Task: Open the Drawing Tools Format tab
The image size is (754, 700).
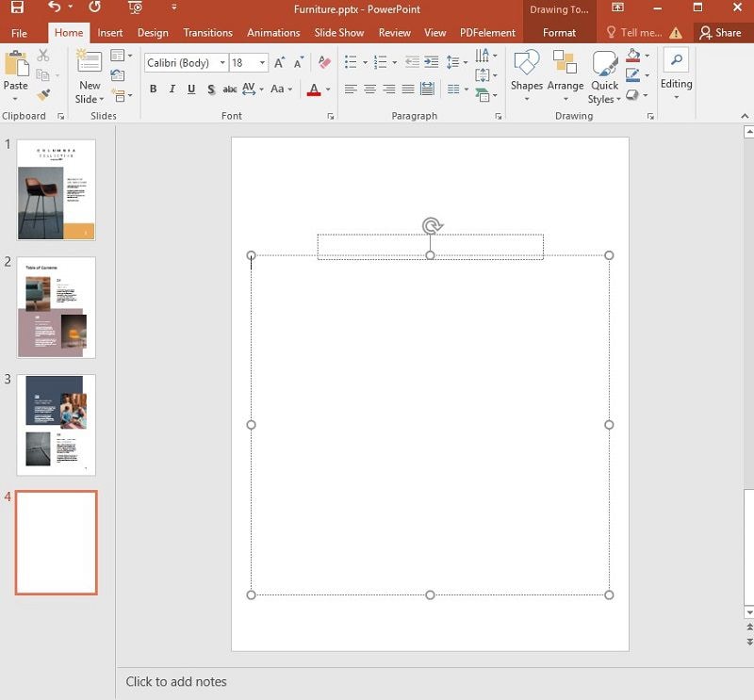Action: [x=559, y=33]
